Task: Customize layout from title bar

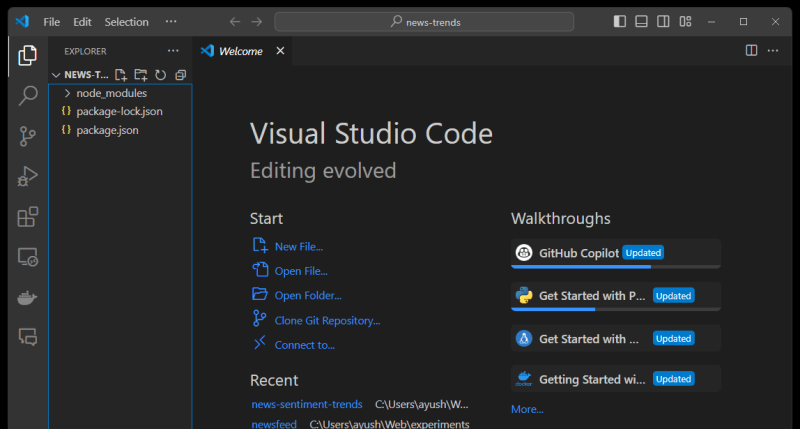Action: [x=685, y=21]
